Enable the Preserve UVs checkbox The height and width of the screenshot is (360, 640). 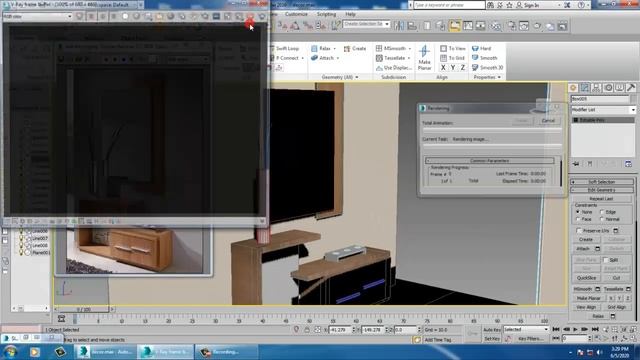[579, 231]
